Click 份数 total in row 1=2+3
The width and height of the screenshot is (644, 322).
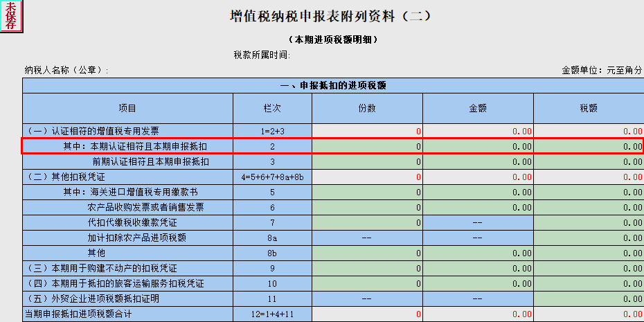point(367,132)
